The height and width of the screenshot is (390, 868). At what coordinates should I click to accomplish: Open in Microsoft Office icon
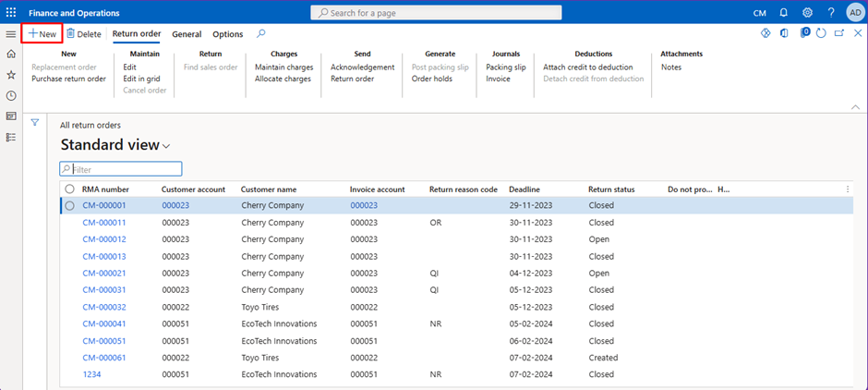coord(784,33)
